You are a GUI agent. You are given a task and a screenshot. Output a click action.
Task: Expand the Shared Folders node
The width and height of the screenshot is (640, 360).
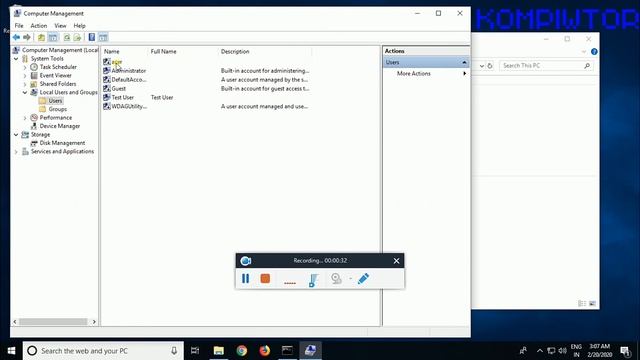click(25, 84)
